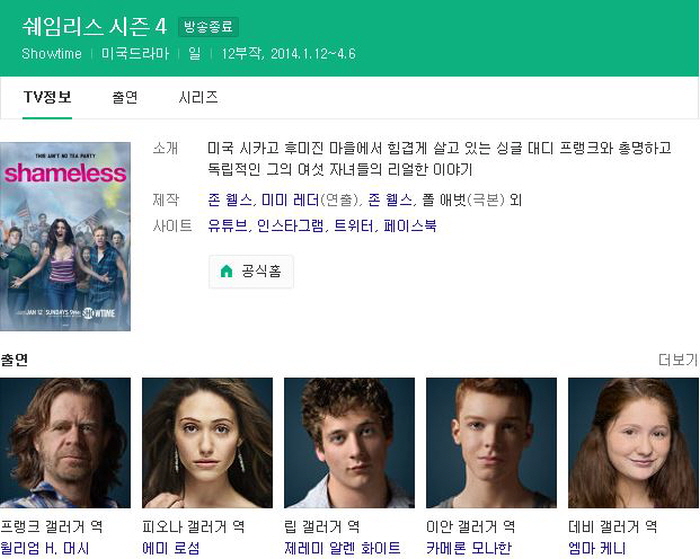This screenshot has width=700, height=559.
Task: Open the 인스타그램 site link
Action: click(291, 225)
